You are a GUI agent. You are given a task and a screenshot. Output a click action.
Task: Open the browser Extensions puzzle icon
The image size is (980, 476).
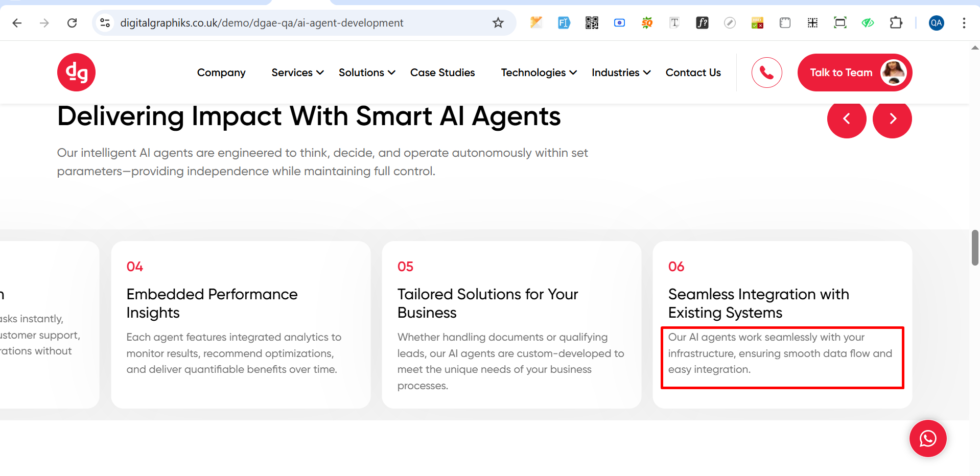pyautogui.click(x=895, y=23)
